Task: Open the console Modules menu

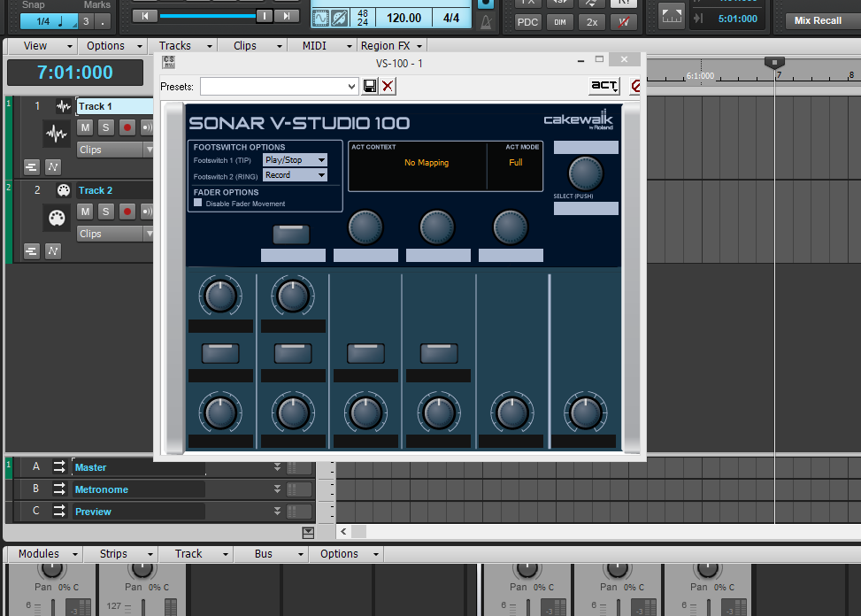Action: point(45,554)
